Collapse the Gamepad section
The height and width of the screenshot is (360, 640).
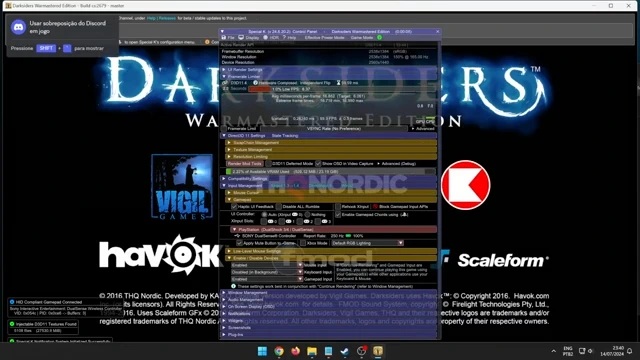(x=331, y=200)
